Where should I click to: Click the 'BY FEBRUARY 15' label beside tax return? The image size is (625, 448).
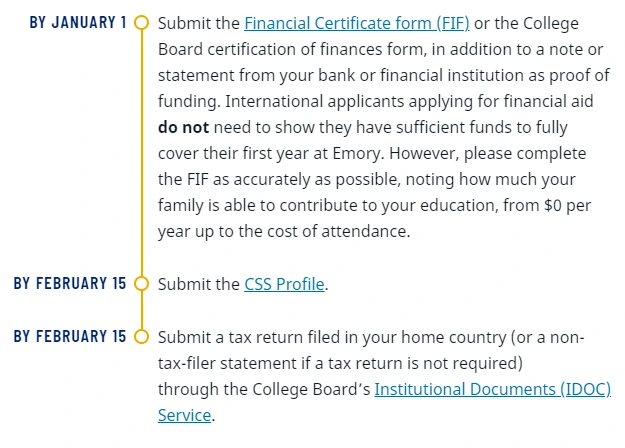coord(70,336)
